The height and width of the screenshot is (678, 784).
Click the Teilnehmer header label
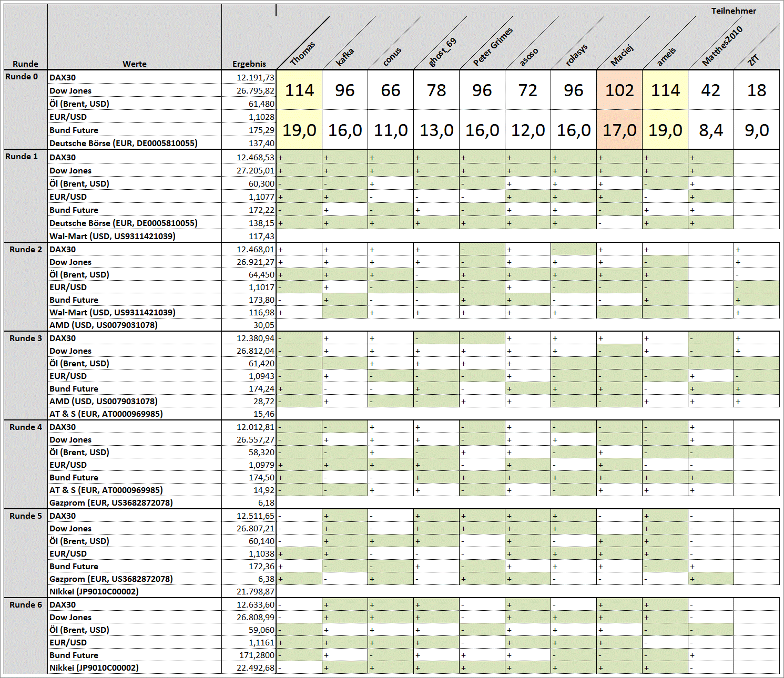(734, 11)
